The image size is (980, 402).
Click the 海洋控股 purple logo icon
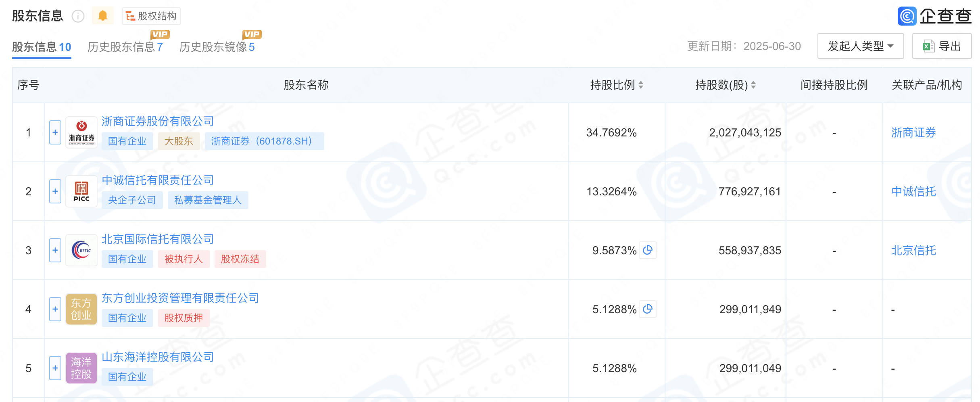81,368
